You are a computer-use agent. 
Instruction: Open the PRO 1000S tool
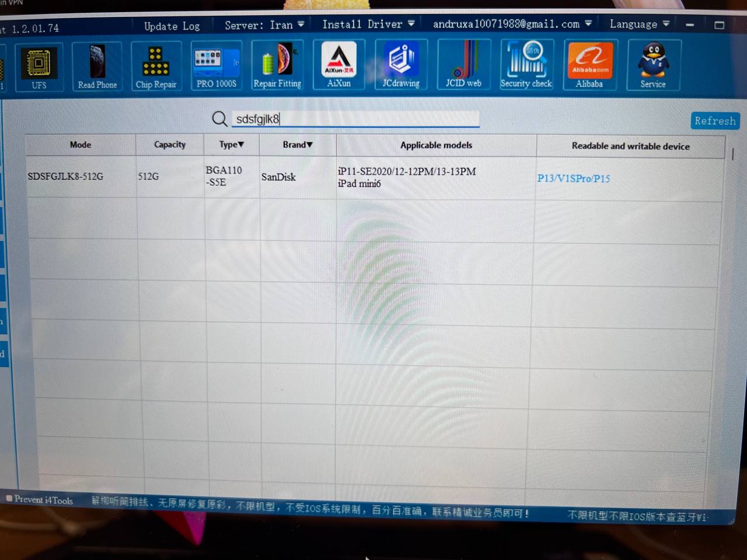tap(216, 66)
